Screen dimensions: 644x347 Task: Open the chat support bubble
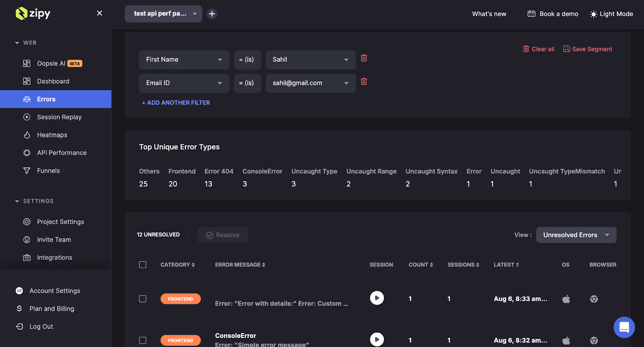pos(624,327)
